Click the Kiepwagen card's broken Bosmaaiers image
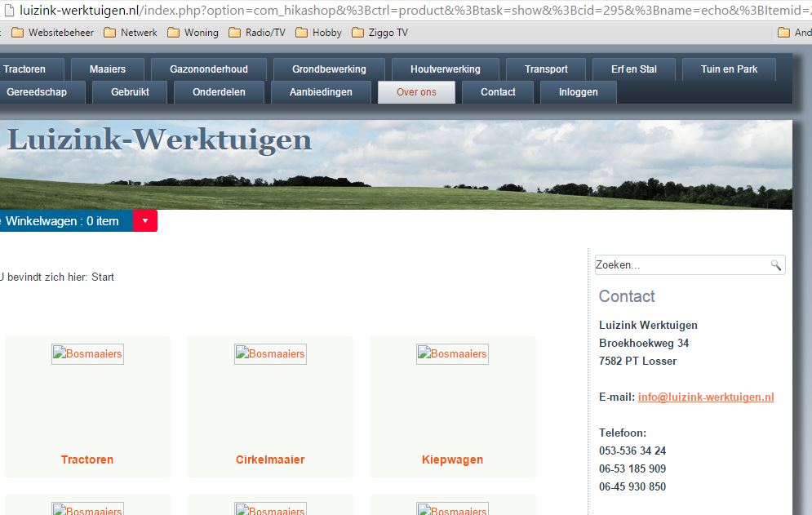812x515 pixels. pos(453,354)
